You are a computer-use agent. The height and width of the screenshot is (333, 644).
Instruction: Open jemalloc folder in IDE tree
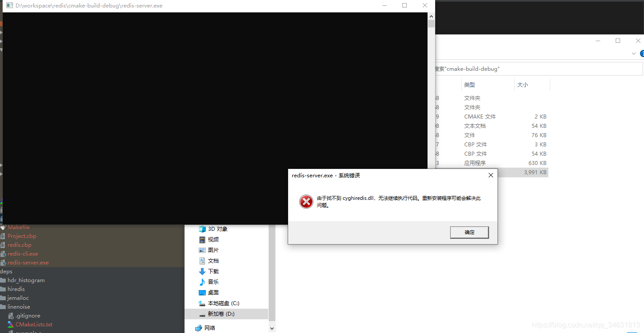pos(18,298)
